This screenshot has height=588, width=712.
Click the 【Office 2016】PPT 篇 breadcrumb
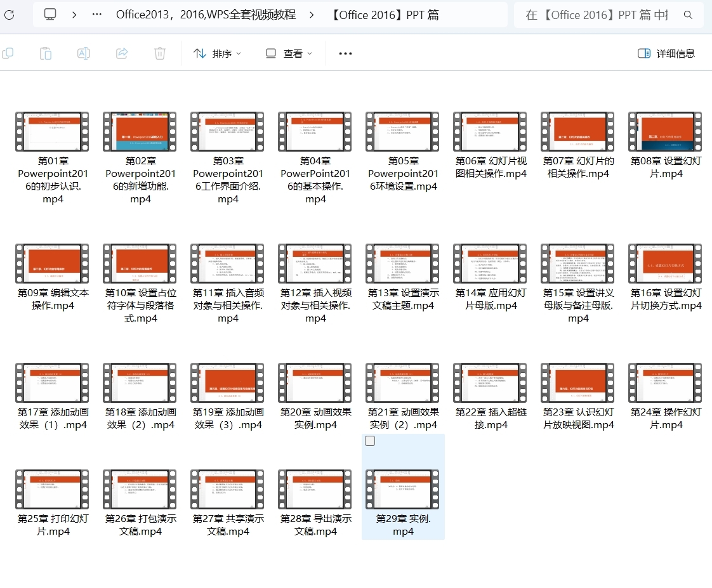pyautogui.click(x=385, y=15)
